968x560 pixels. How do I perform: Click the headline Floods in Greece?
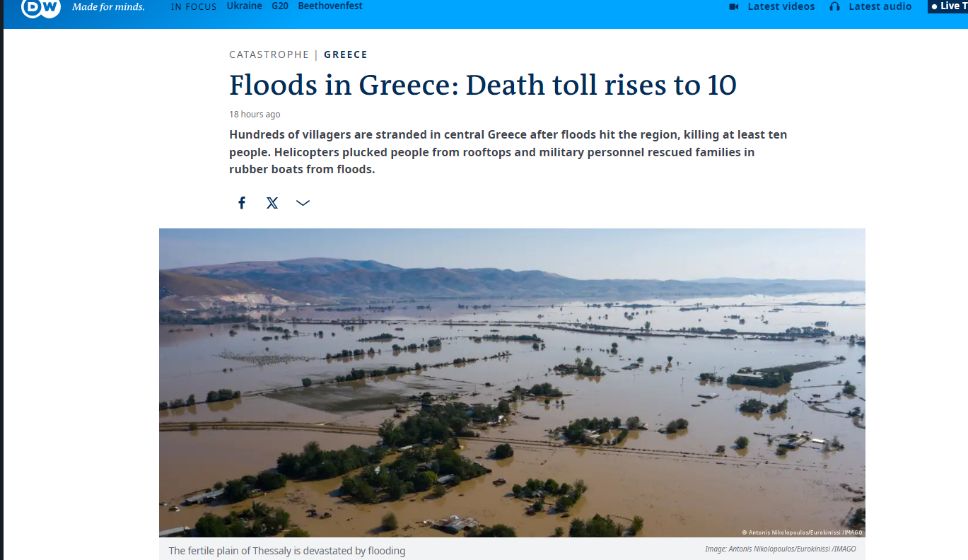click(x=482, y=85)
